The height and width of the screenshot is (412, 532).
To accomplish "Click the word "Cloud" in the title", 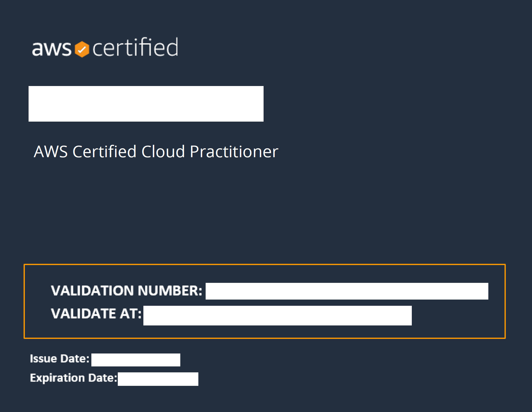I will (163, 152).
